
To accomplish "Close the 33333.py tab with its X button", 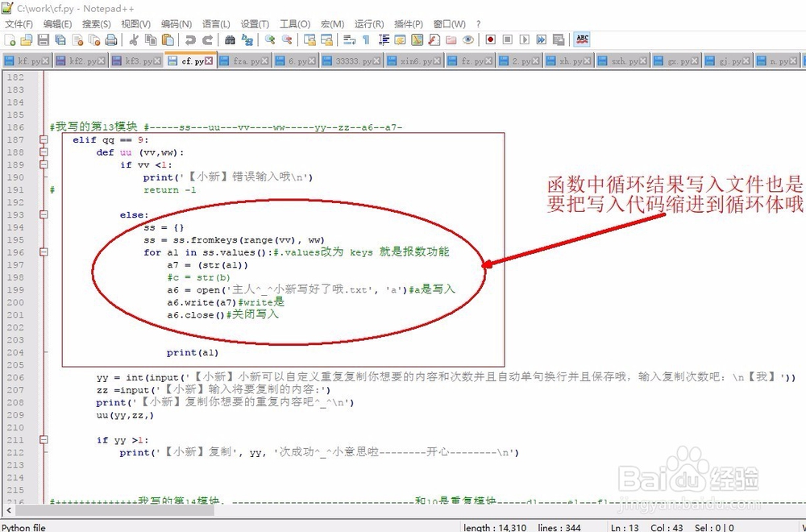I will coord(376,60).
